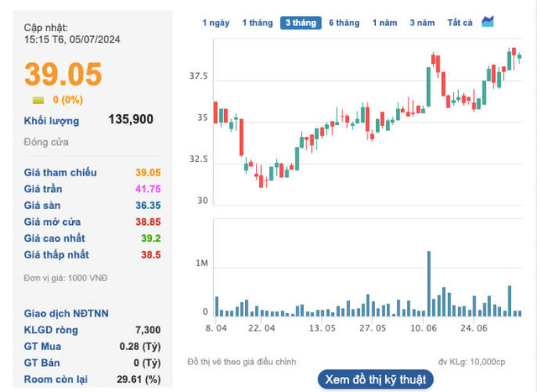Click the tallest volume bar near 10.06
The height and width of the screenshot is (392, 537).
pyautogui.click(x=429, y=283)
